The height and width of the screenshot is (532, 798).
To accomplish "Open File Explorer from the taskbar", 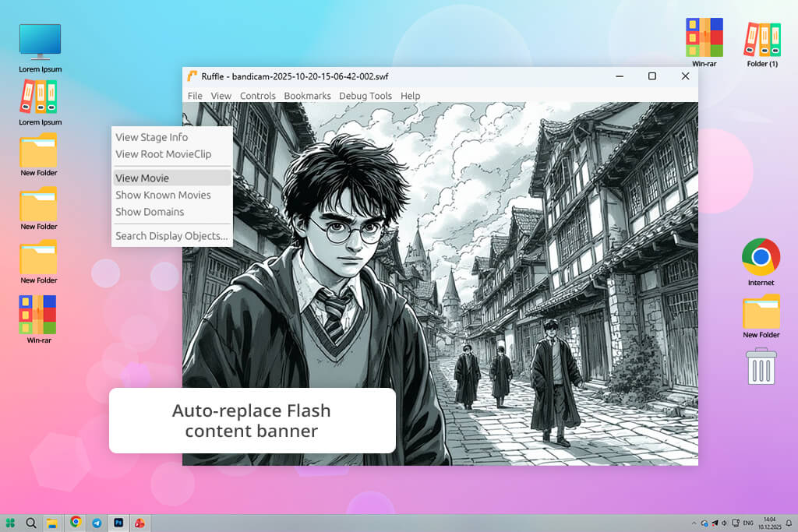I will 52,523.
